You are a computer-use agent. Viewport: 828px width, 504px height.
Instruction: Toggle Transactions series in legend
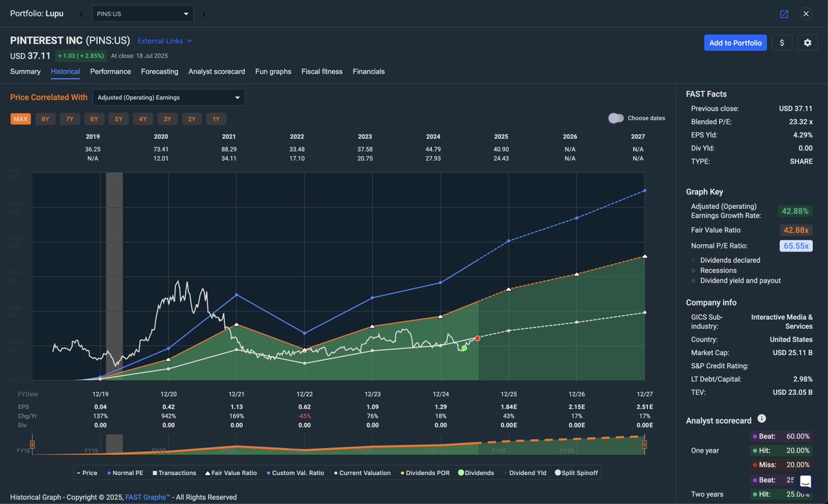click(174, 473)
